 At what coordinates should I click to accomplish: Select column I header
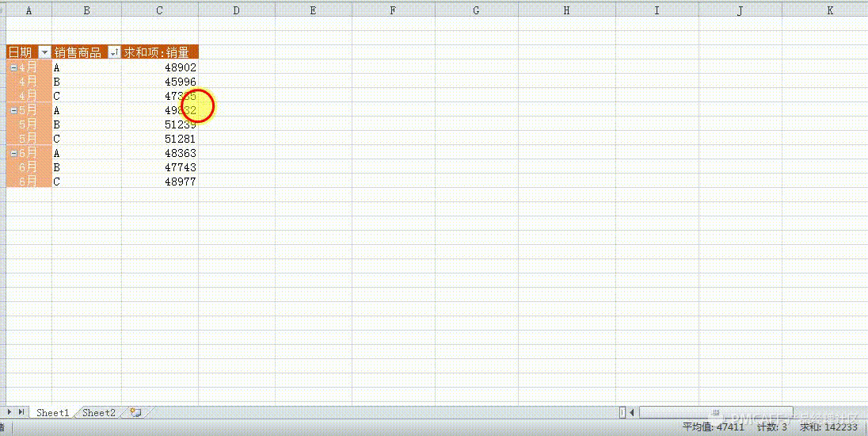coord(657,10)
